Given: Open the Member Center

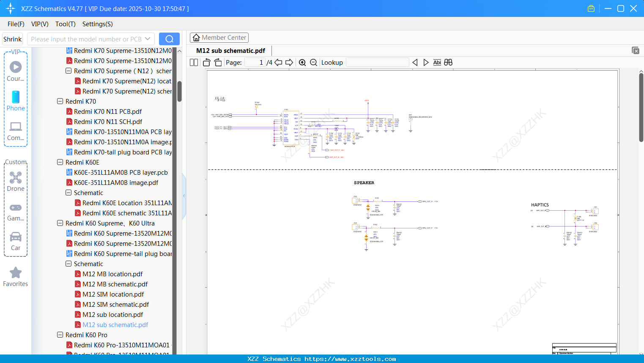Looking at the screenshot, I should pyautogui.click(x=219, y=37).
